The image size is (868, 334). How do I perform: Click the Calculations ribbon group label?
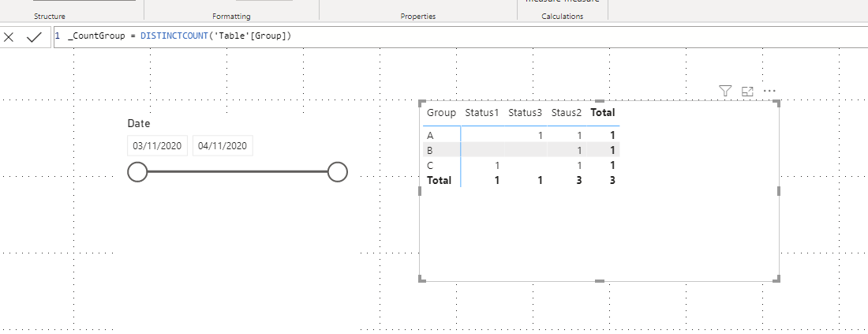pyautogui.click(x=563, y=17)
